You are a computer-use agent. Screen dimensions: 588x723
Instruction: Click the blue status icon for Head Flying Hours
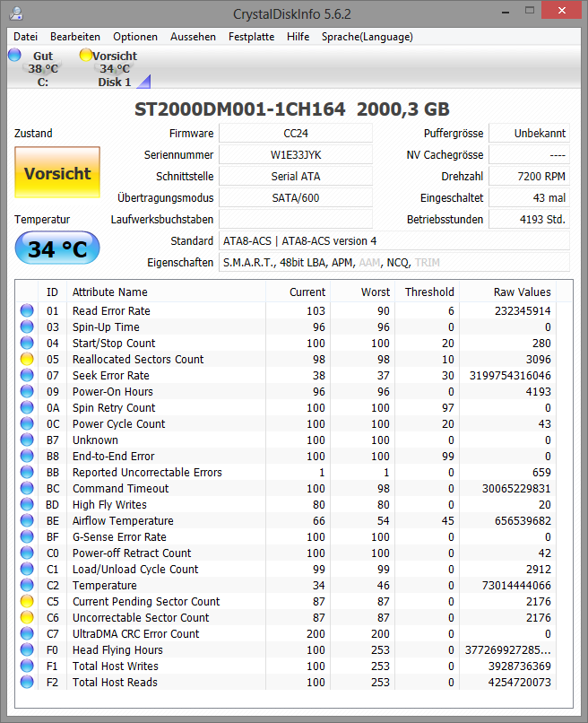27,649
